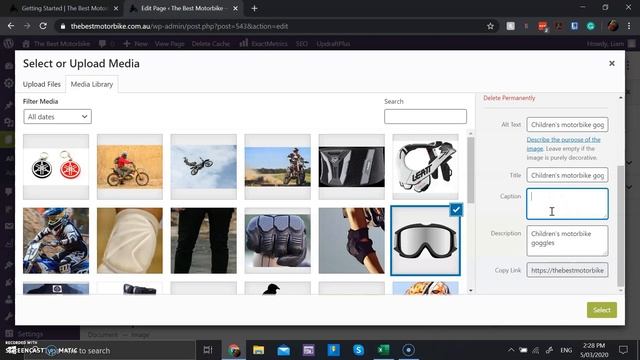Image resolution: width=640 pixels, height=360 pixels.
Task: Click the Description text area
Action: 567,241
